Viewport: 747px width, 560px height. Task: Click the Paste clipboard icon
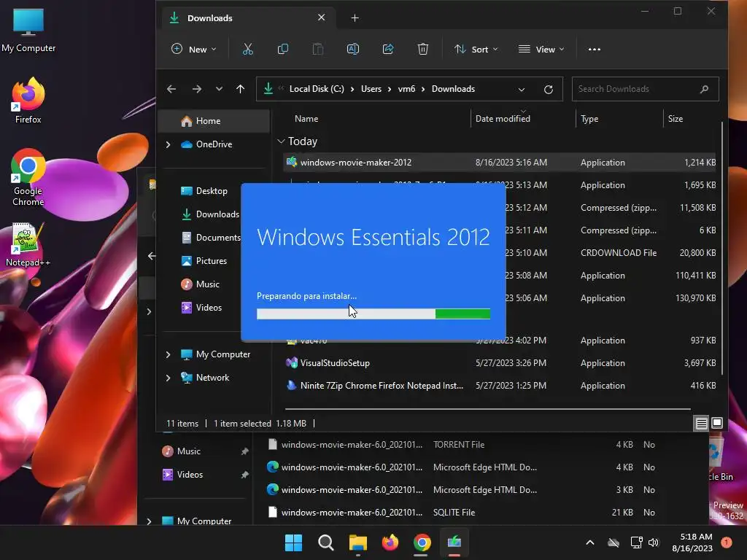[x=318, y=49]
